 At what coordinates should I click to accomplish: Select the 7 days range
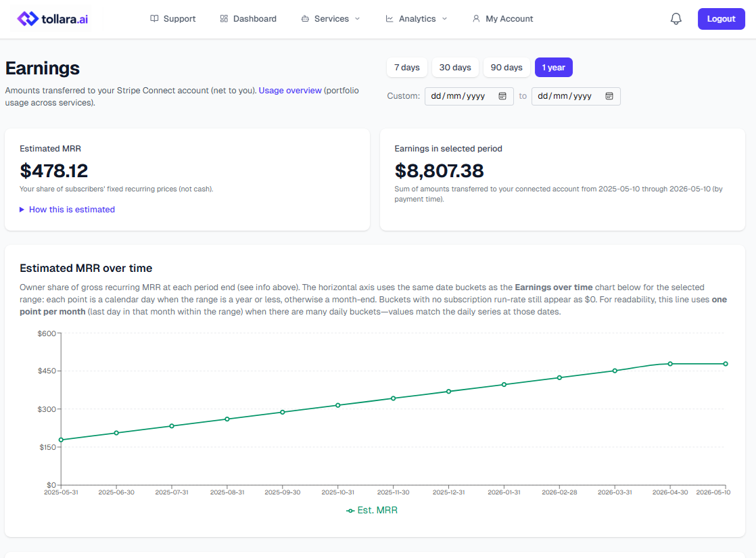coord(407,68)
